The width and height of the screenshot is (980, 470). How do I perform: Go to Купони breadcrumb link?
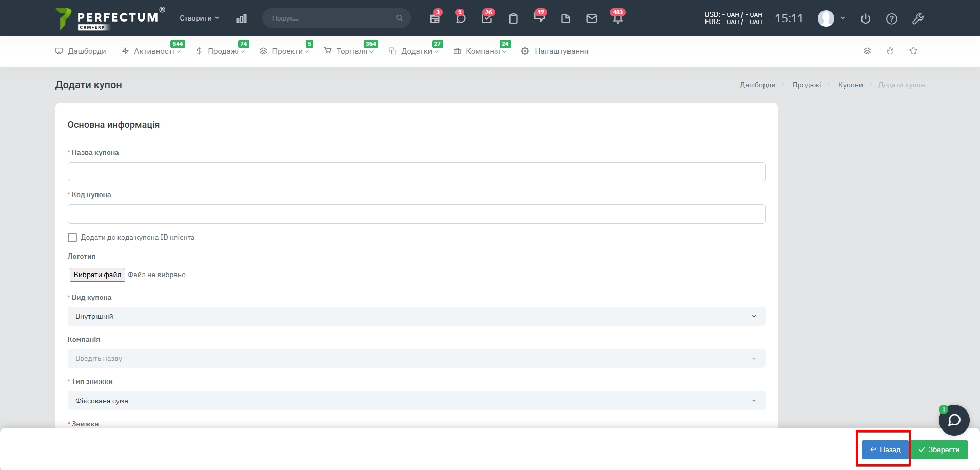click(x=850, y=85)
